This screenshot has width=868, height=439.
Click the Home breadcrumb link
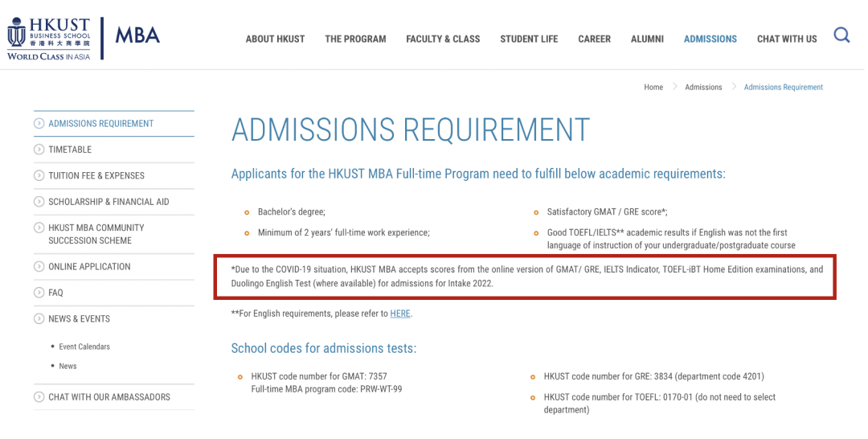pyautogui.click(x=653, y=87)
